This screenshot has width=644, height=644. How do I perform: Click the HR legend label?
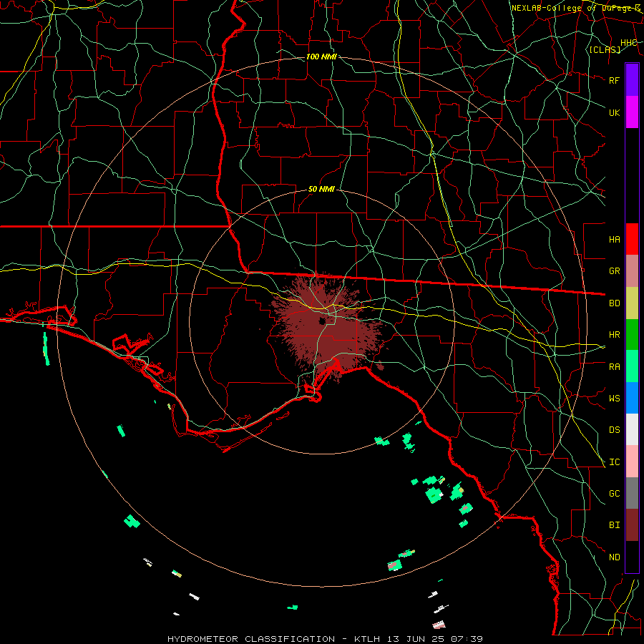click(x=614, y=335)
